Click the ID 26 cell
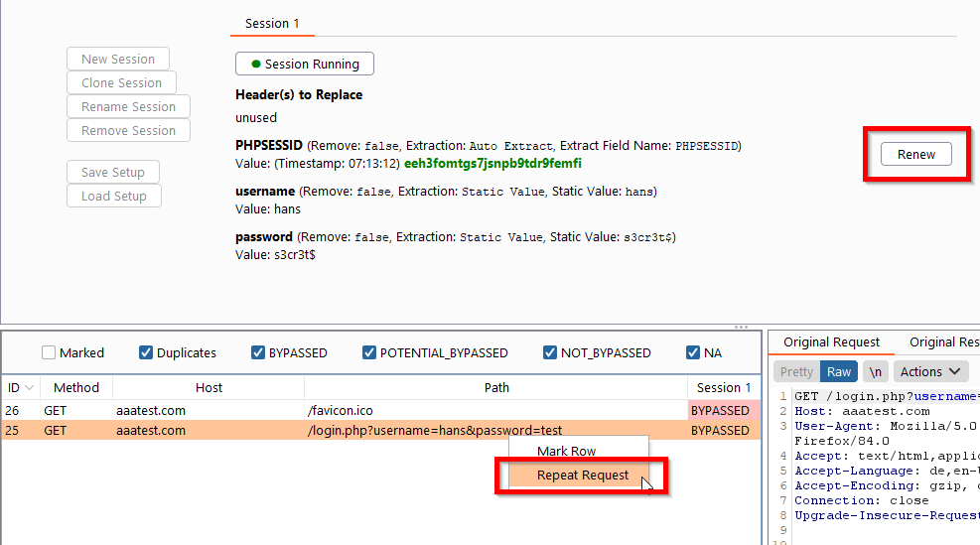 pos(21,411)
